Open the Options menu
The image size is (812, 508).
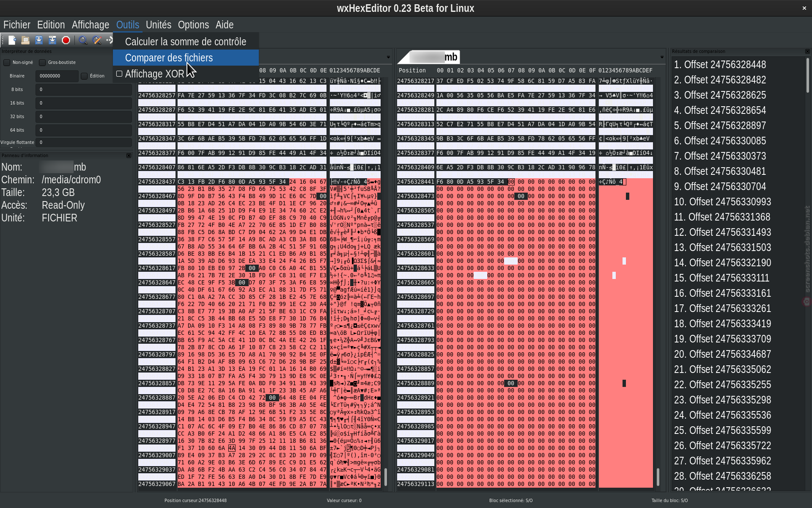point(193,25)
